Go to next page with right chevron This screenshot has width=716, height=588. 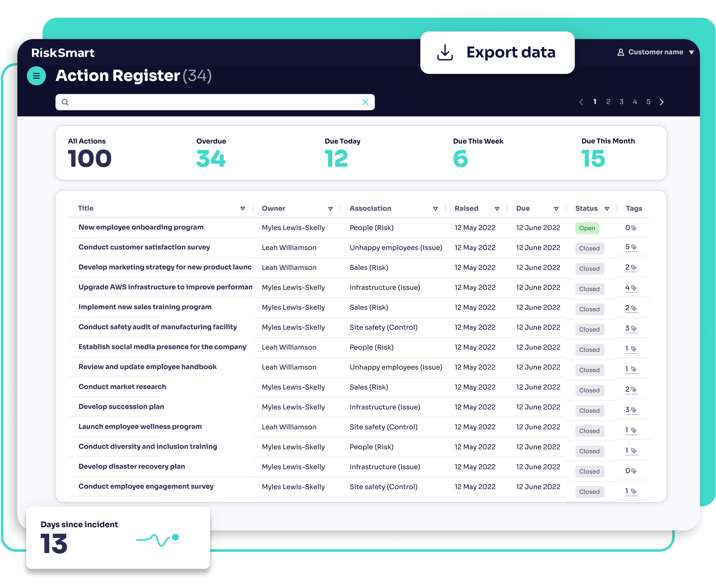(x=662, y=102)
